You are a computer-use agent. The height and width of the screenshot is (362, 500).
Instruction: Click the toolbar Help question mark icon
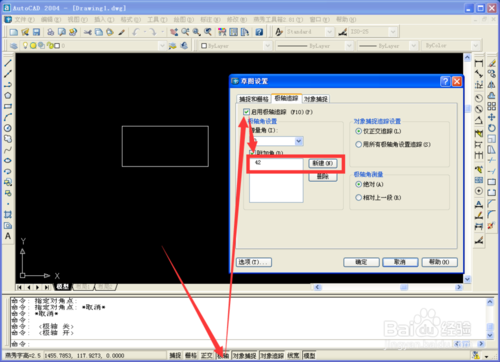pos(259,32)
